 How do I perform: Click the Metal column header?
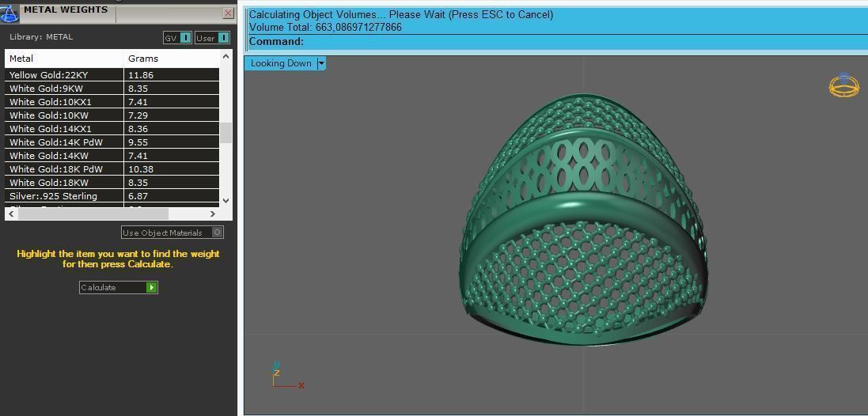point(64,59)
